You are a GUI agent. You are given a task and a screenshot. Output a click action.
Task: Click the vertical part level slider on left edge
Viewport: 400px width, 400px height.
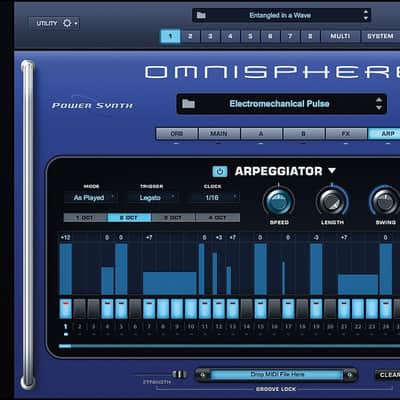28,225
